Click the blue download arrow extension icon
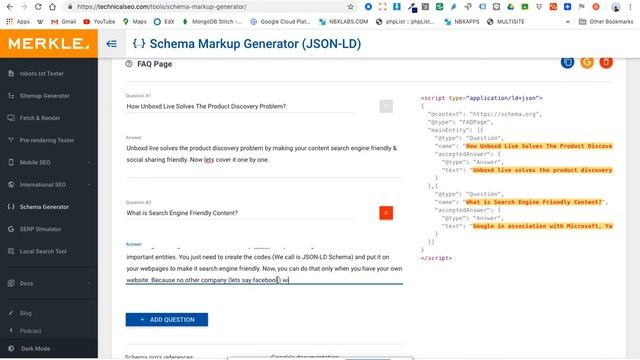The height and width of the screenshot is (360, 640). coord(397,7)
